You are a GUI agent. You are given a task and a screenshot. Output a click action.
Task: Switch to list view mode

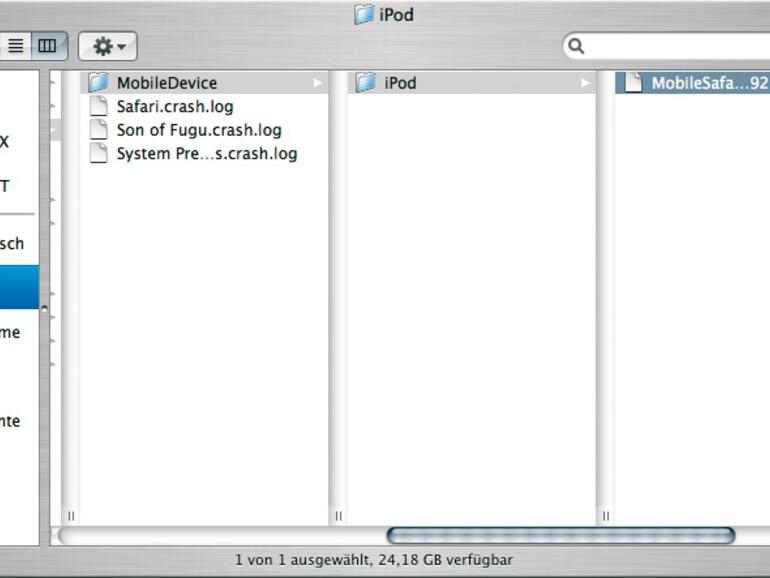click(15, 46)
